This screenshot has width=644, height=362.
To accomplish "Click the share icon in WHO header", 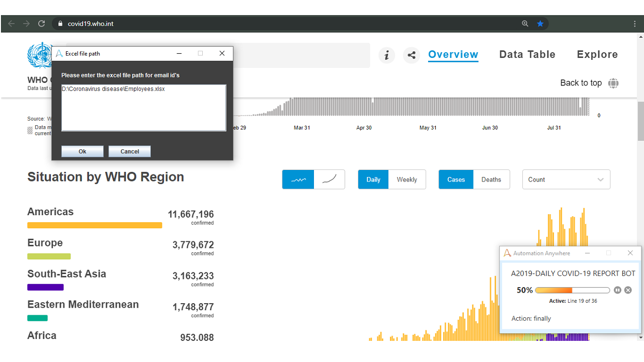I will [x=412, y=55].
